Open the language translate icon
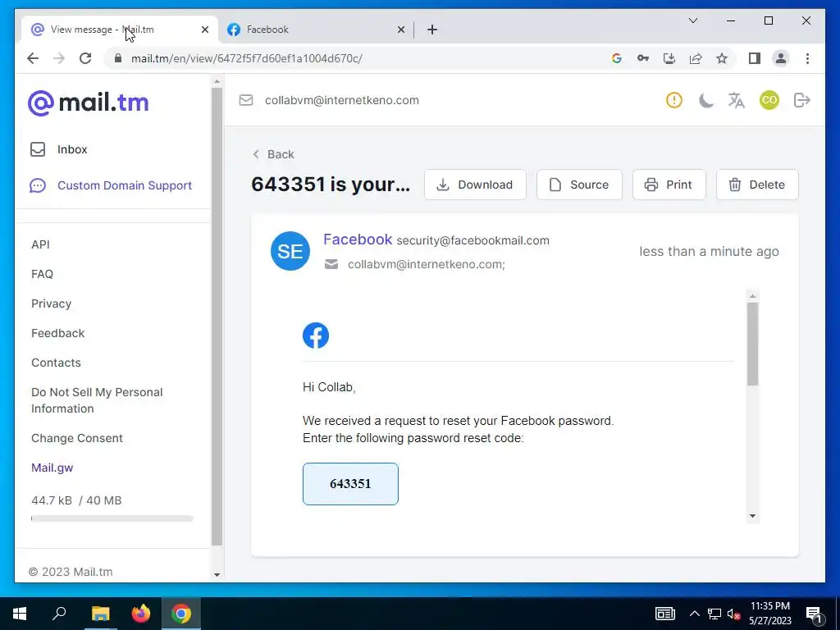The width and height of the screenshot is (840, 630). pos(736,100)
